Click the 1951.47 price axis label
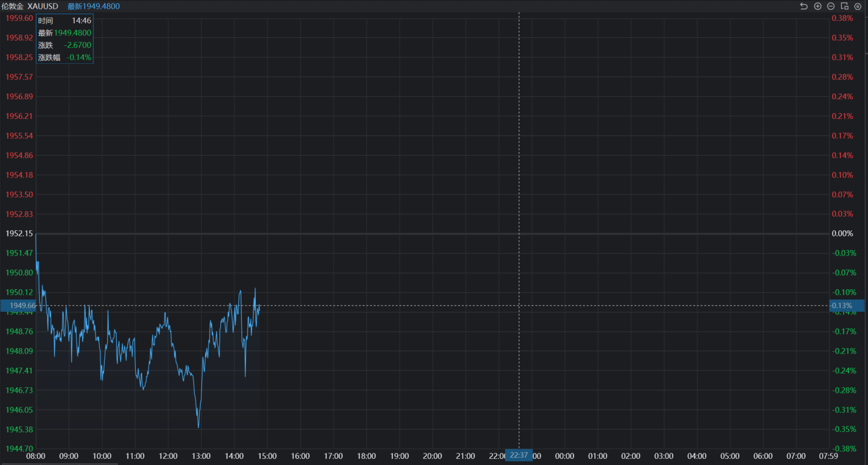868x465 pixels. 19,253
